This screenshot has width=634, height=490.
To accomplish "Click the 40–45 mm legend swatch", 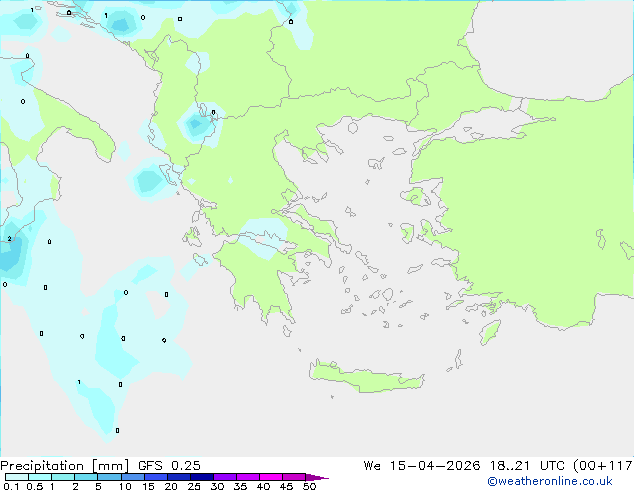I will point(271,477).
